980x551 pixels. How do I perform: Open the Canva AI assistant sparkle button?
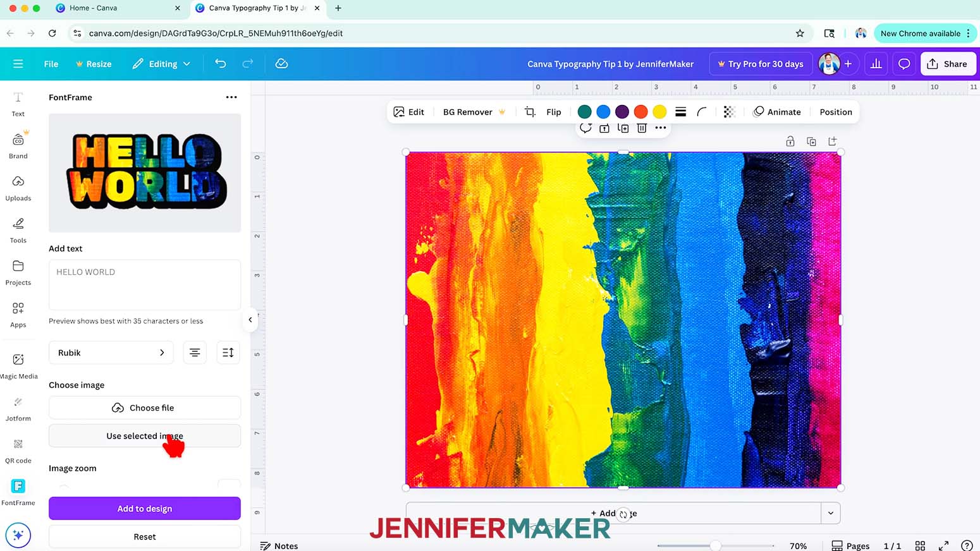[18, 535]
